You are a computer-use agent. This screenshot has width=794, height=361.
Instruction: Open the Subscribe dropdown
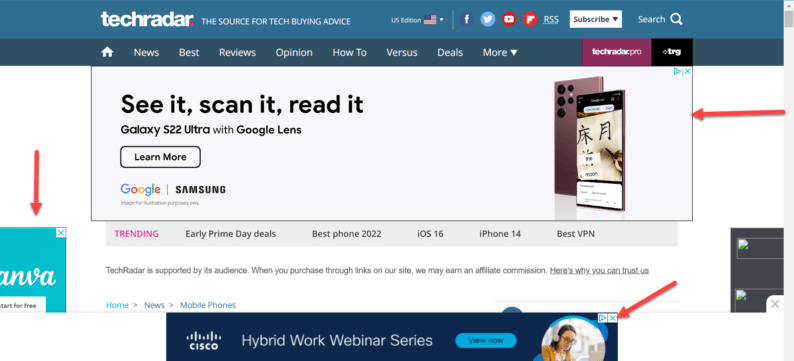[x=596, y=19]
